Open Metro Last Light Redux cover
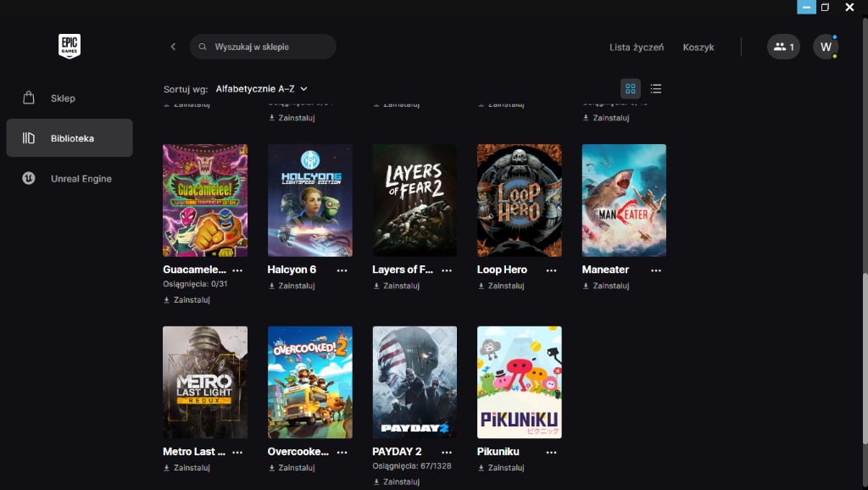 205,382
